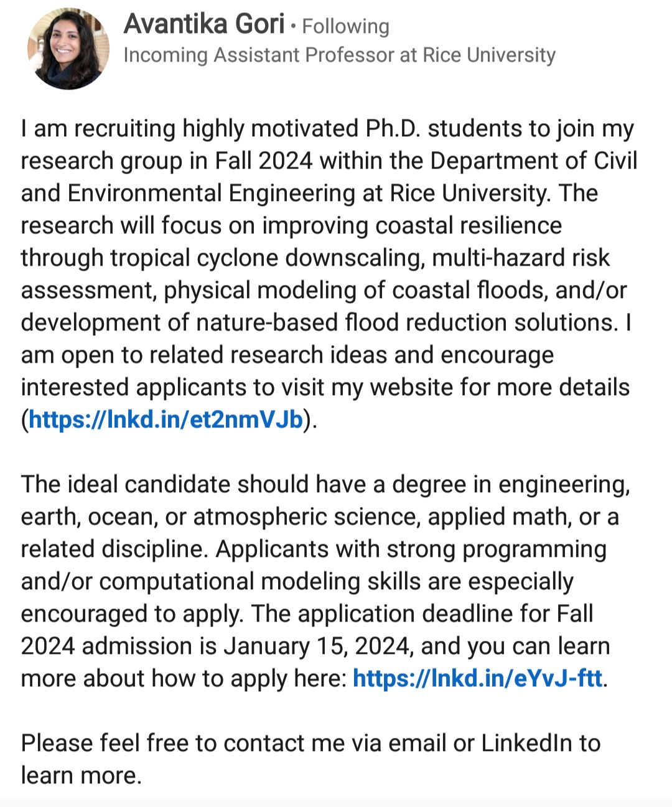Open the lnkd.in/eYvJ-ftt apply link
The height and width of the screenshot is (807, 672).
(477, 678)
